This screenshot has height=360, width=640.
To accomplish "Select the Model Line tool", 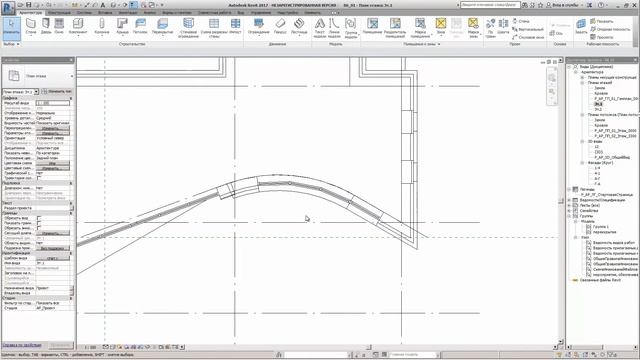I will (334, 28).
